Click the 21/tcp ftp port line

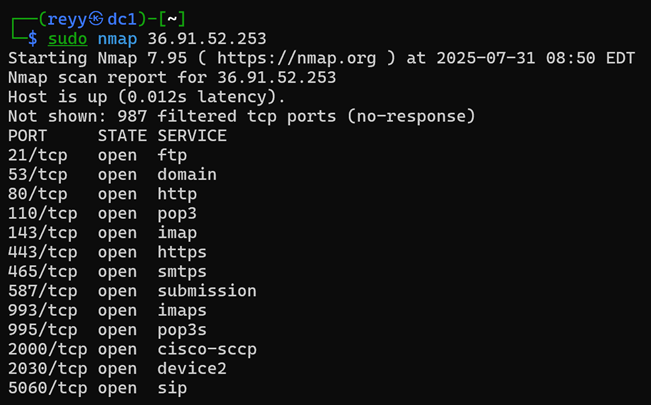98,156
